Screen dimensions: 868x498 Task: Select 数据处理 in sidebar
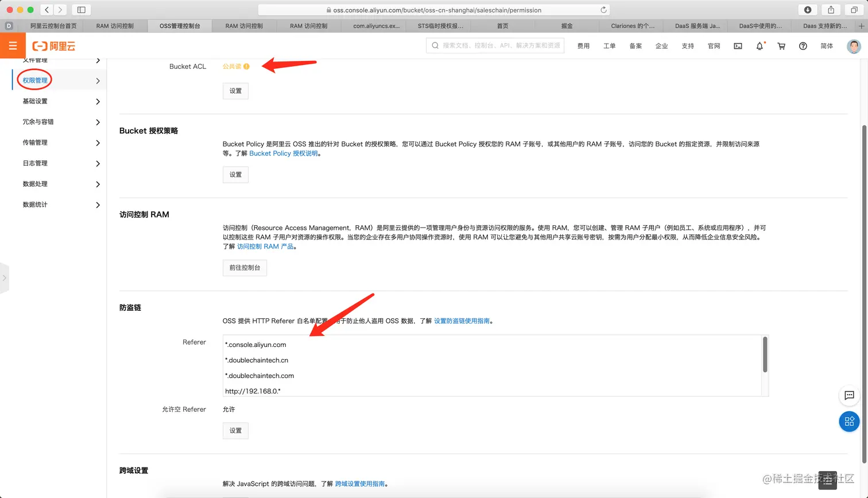point(35,184)
